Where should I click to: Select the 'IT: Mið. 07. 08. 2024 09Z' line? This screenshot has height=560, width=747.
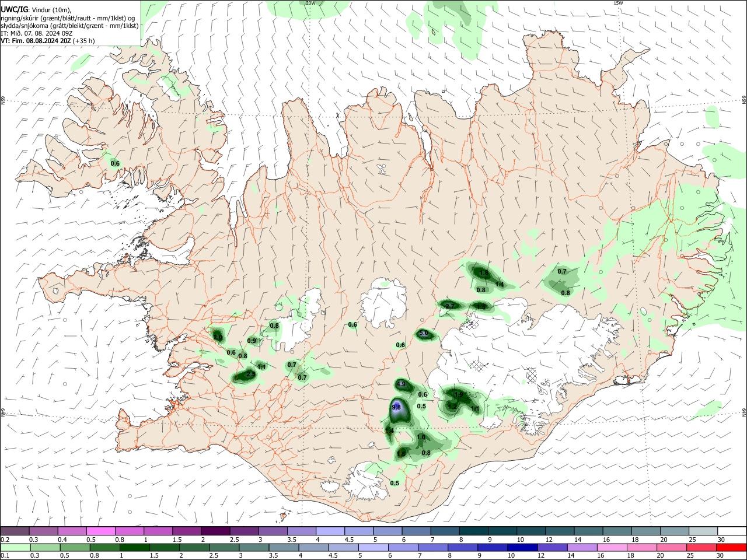pyautogui.click(x=36, y=33)
